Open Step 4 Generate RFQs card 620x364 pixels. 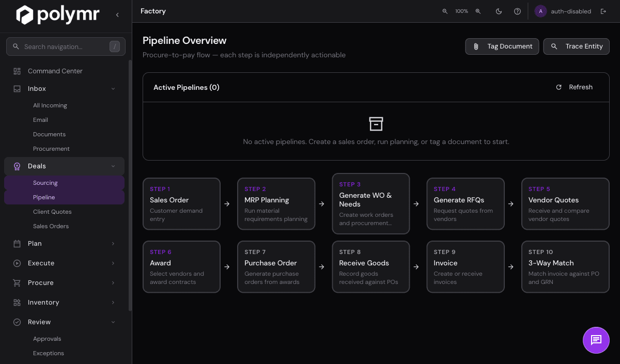466,204
